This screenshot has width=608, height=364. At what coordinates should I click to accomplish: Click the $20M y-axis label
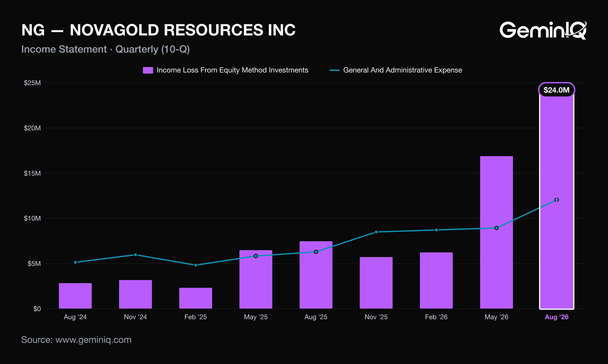coord(32,128)
